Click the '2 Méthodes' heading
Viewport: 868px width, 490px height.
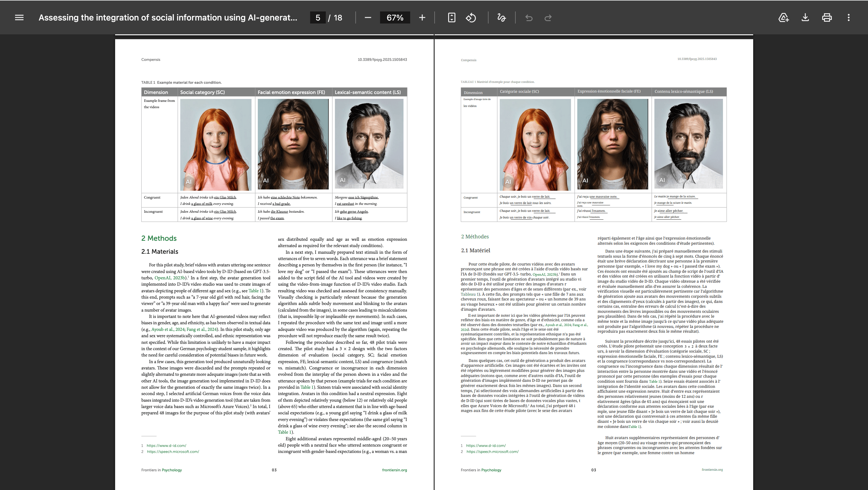pyautogui.click(x=475, y=237)
